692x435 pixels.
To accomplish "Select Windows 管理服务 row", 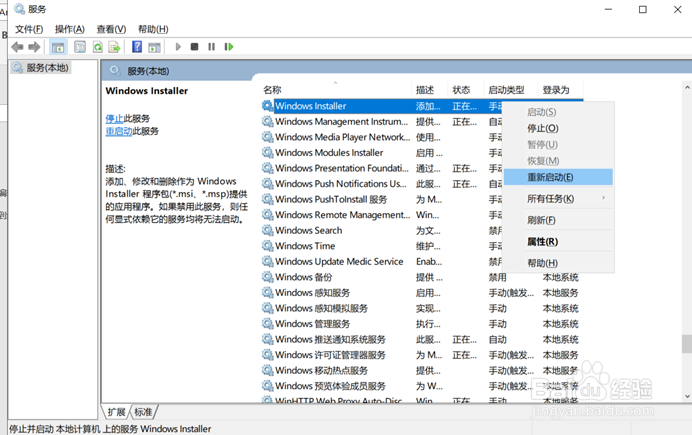I will pyautogui.click(x=422, y=324).
